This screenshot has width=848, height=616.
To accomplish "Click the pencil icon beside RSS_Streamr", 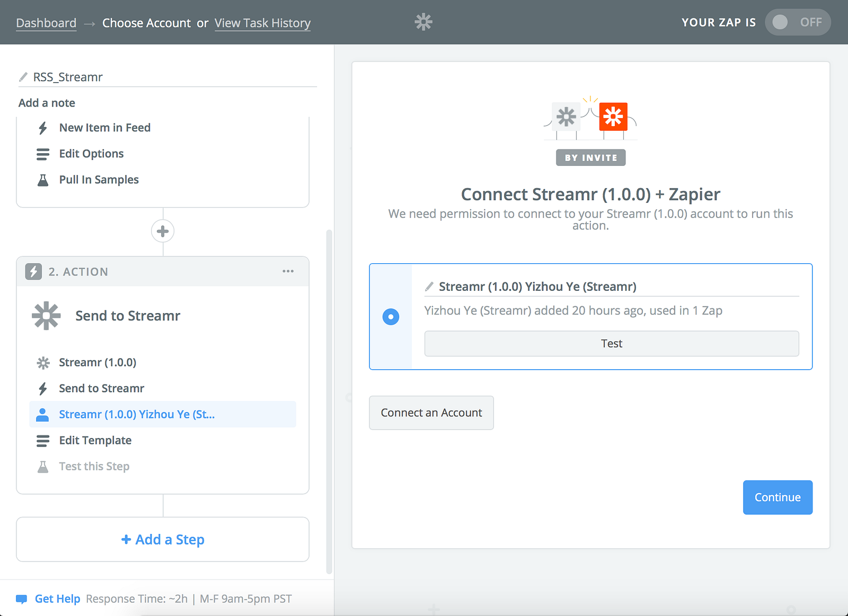I will point(23,77).
